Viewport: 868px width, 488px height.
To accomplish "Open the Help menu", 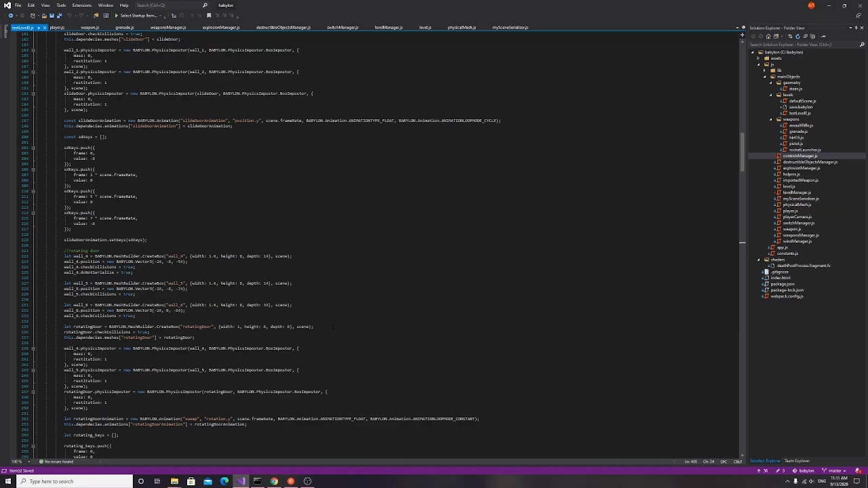I will 124,5.
